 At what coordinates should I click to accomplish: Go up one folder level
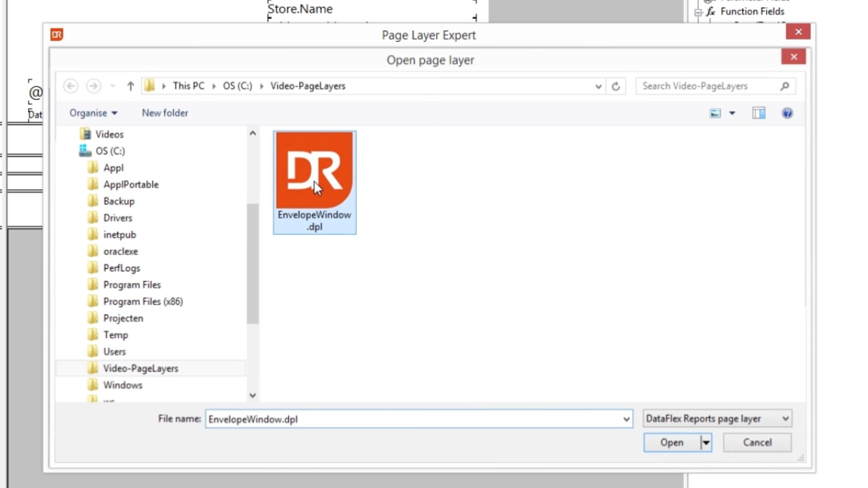[x=131, y=86]
